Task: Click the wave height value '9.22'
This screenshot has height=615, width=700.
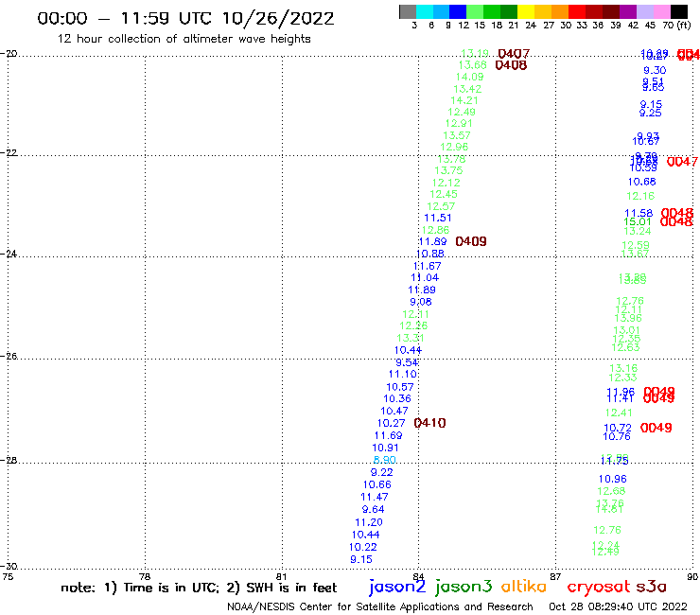Action: (x=382, y=472)
